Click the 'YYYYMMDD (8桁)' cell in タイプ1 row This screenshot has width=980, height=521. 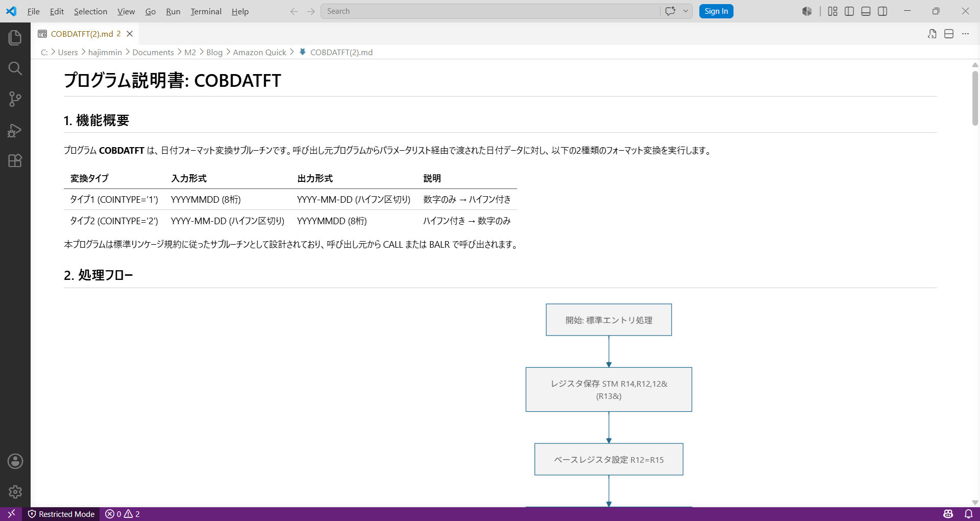click(206, 200)
